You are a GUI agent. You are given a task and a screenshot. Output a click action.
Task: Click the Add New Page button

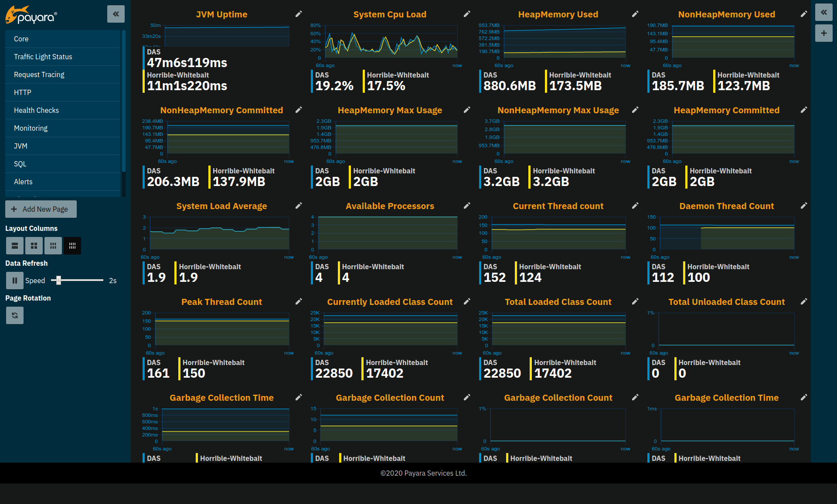[40, 209]
